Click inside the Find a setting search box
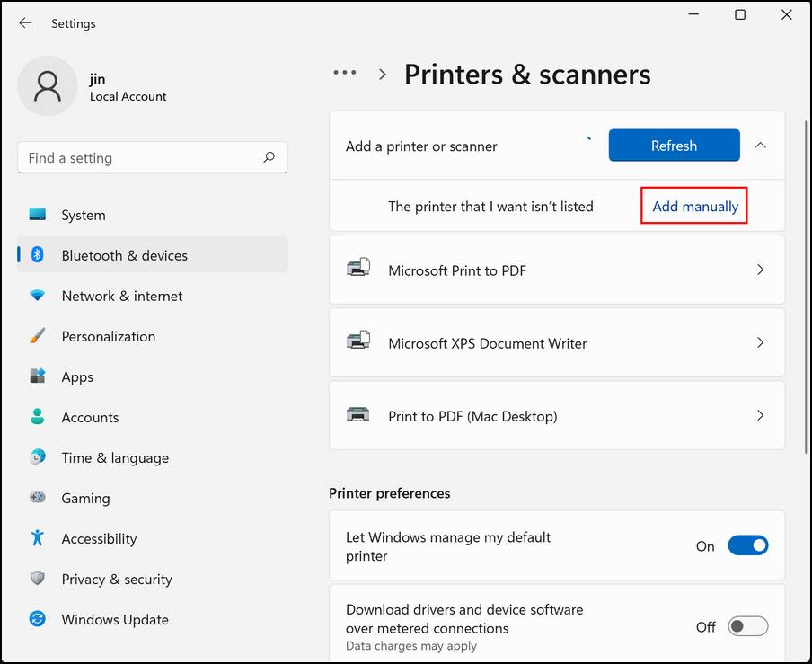 152,157
